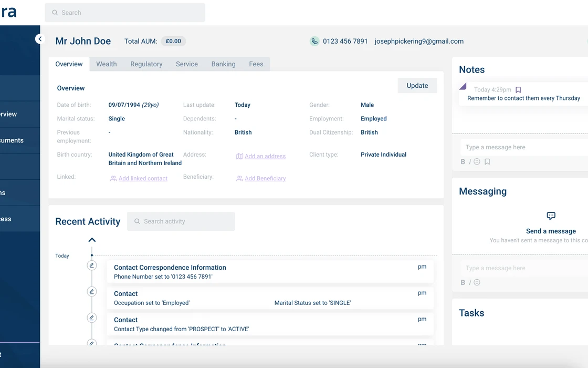Toggle bold in the Notes editor
Image resolution: width=588 pixels, height=368 pixels.
[x=463, y=162]
